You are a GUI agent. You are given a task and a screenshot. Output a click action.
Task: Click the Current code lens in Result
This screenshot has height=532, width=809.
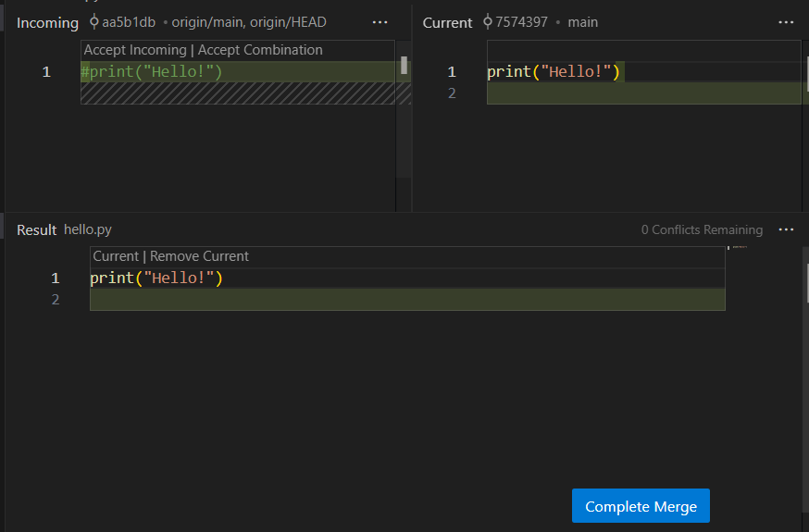pos(116,256)
